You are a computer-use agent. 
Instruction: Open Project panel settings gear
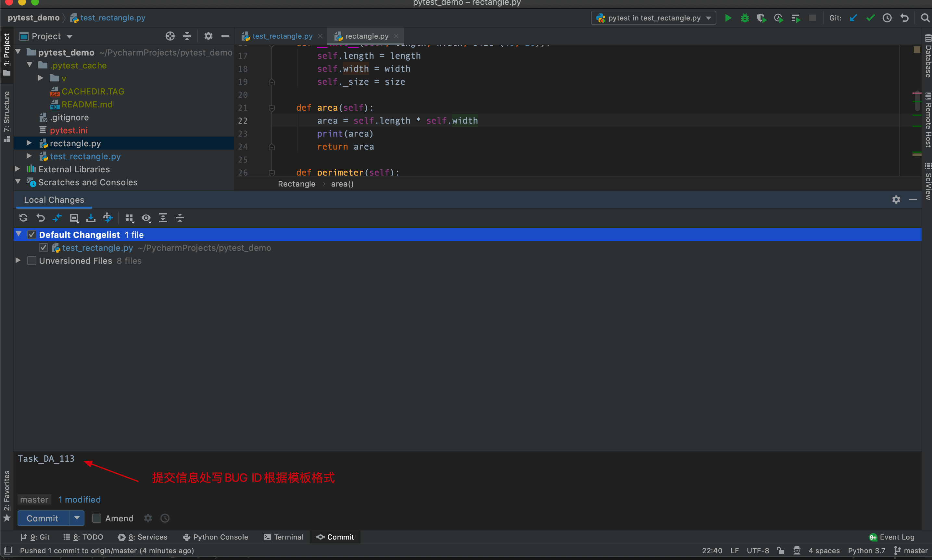[208, 36]
